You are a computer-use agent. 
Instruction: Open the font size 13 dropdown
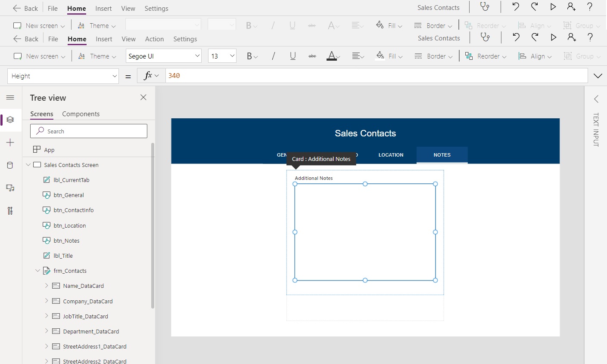point(222,56)
